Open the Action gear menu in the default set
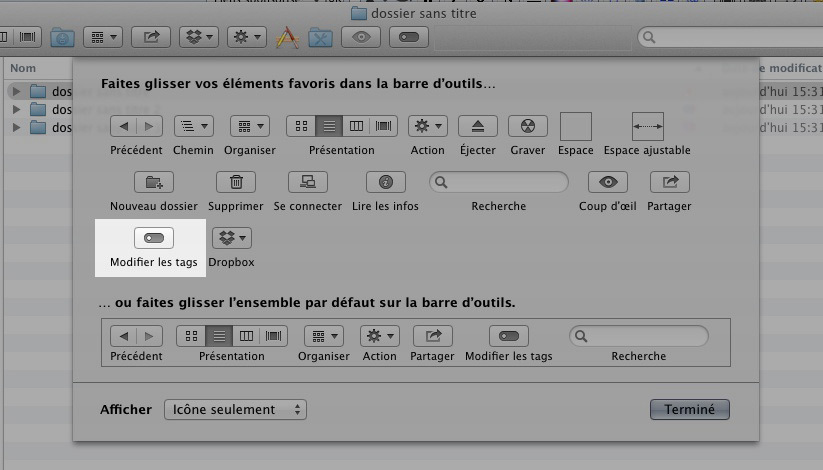Image resolution: width=823 pixels, height=470 pixels. [x=380, y=336]
